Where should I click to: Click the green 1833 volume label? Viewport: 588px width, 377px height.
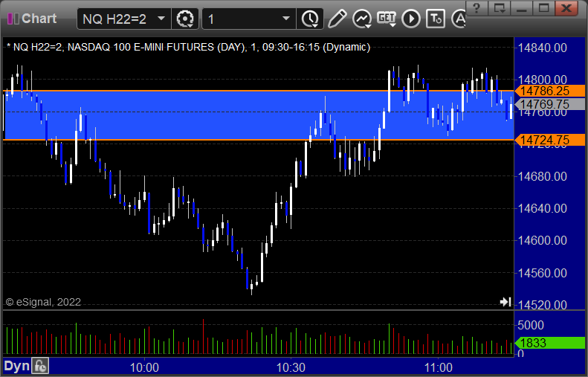(x=549, y=343)
